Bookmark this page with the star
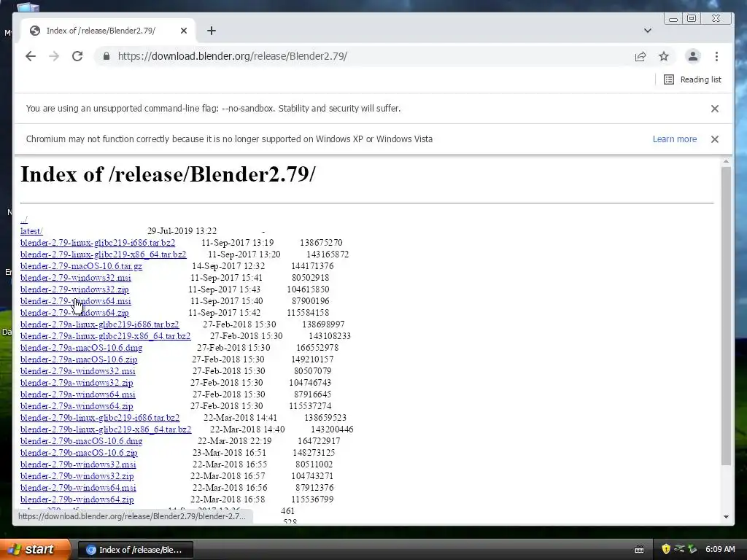Screen dimensions: 747x560 [664, 56]
